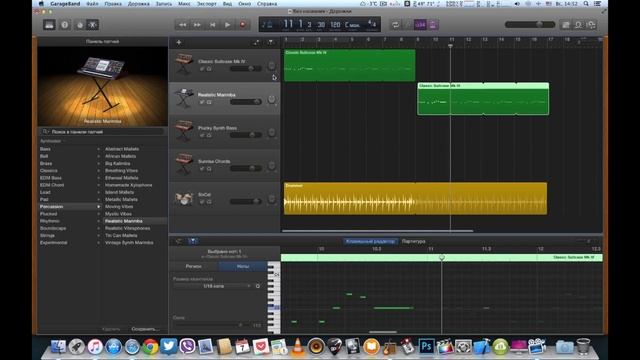The image size is (640, 360).
Task: Open the key signature popup in LCD
Action: click(x=353, y=24)
